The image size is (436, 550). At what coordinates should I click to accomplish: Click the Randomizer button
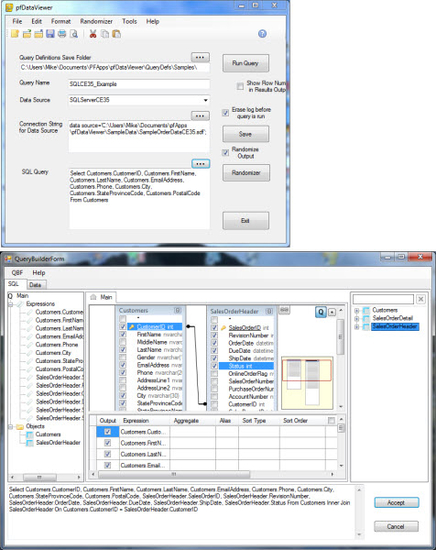click(246, 173)
